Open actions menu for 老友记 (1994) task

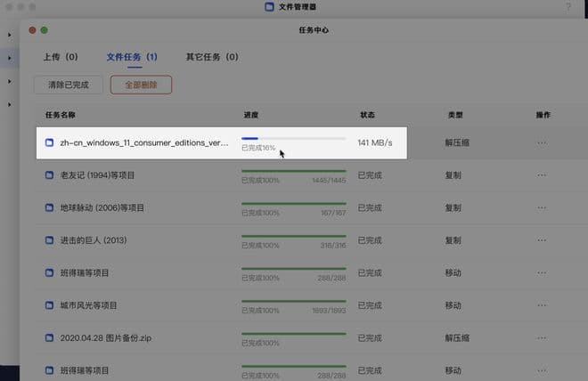[x=542, y=175]
